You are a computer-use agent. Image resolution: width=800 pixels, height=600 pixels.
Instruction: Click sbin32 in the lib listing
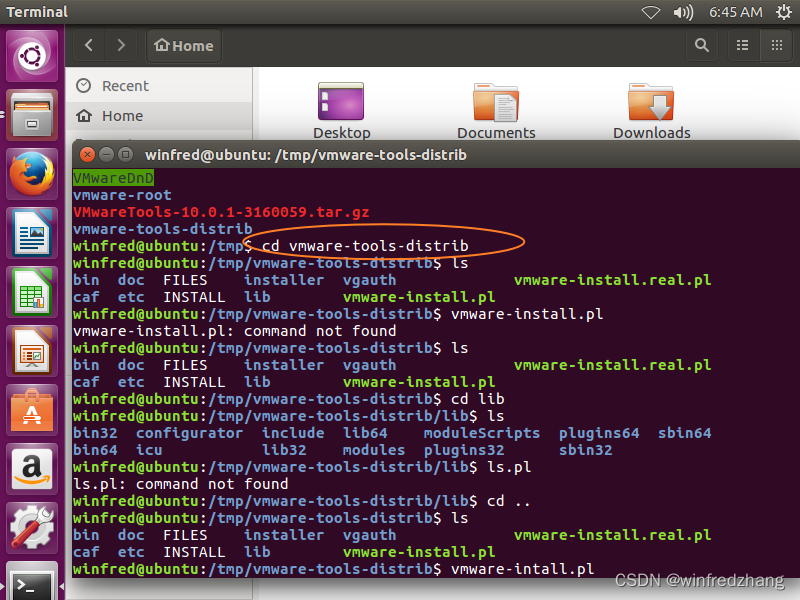pos(585,450)
